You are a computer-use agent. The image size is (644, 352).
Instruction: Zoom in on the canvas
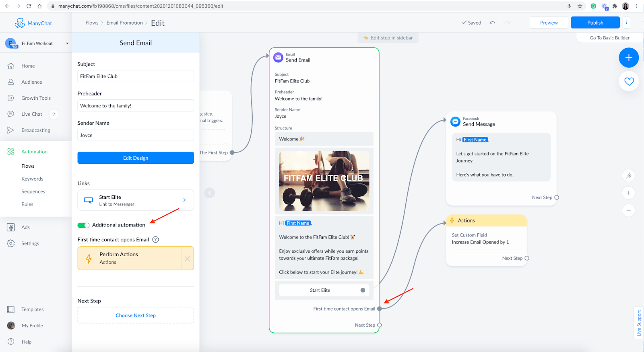click(628, 193)
